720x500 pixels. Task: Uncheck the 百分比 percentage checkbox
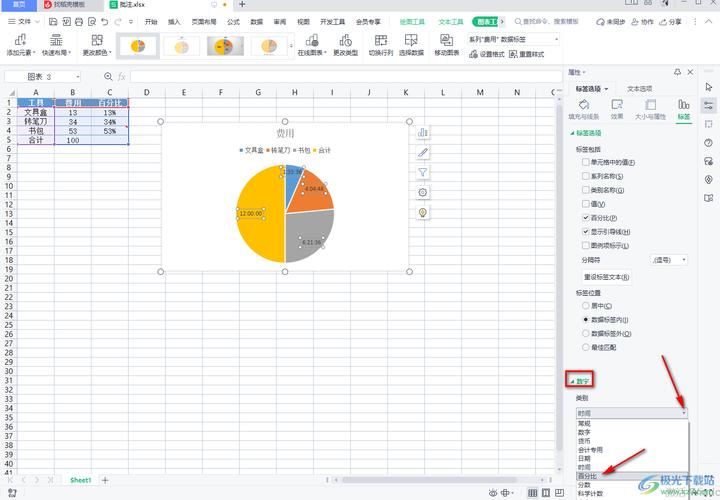[585, 218]
